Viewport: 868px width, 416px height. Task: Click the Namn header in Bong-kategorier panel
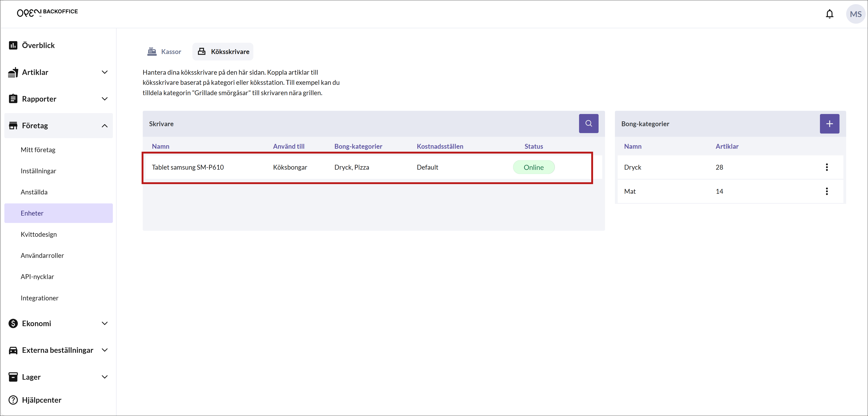(632, 146)
